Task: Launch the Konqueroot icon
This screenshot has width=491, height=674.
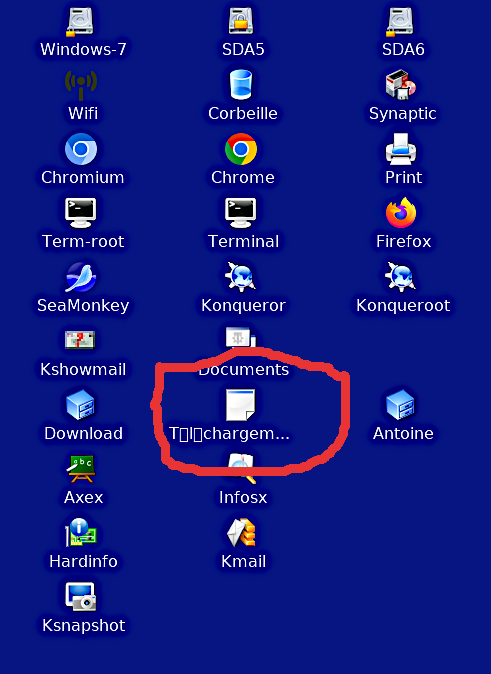Action: click(x=401, y=277)
